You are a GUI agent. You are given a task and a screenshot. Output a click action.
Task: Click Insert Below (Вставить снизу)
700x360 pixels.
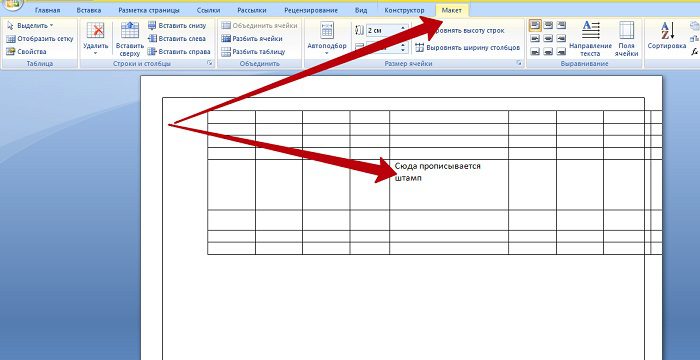click(177, 25)
